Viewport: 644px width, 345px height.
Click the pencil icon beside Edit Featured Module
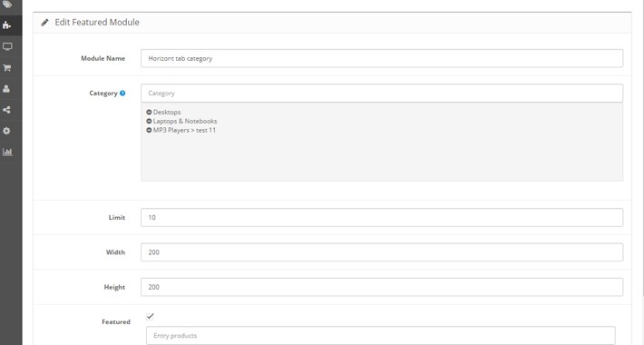point(44,22)
